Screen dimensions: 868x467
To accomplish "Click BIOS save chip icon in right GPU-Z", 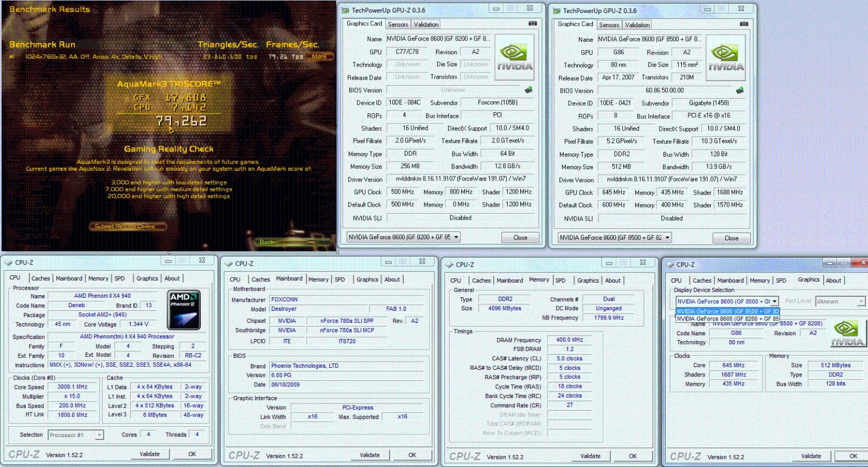I will click(739, 91).
